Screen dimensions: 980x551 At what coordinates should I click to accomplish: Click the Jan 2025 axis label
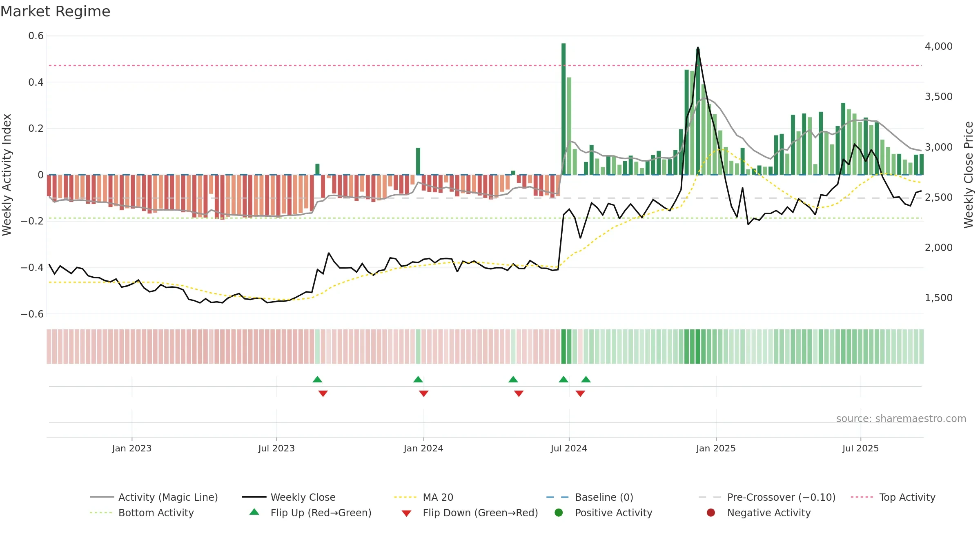tap(716, 448)
